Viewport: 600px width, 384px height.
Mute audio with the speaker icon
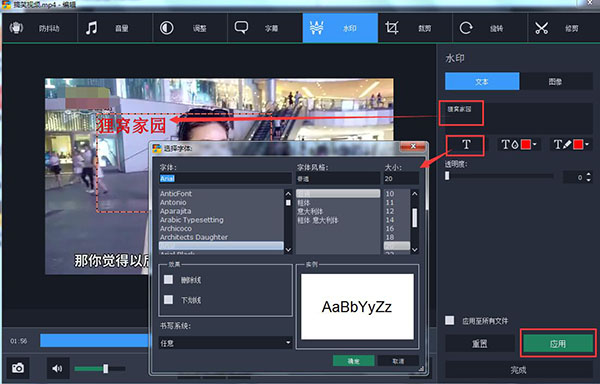coord(58,368)
